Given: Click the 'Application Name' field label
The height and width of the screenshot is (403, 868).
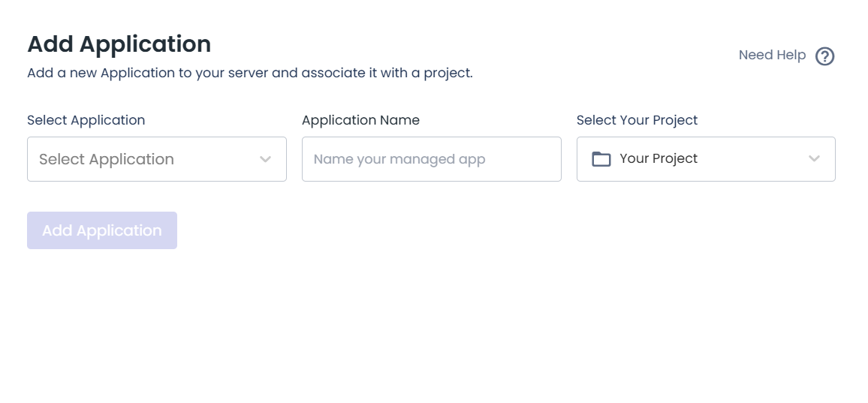Looking at the screenshot, I should pyautogui.click(x=361, y=120).
